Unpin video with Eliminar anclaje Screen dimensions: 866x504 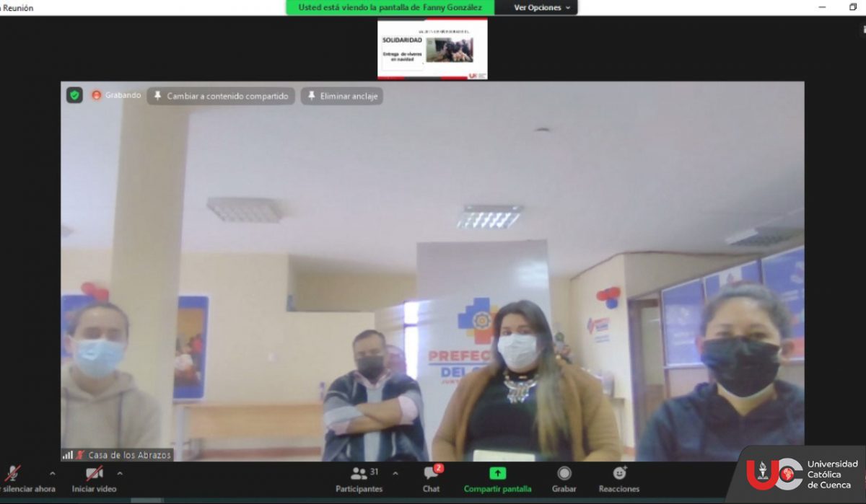click(342, 96)
